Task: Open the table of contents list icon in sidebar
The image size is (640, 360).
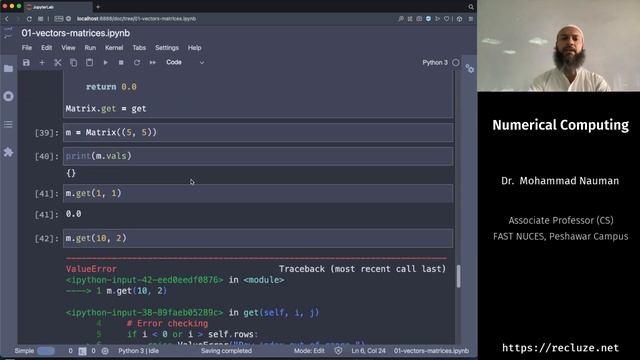Action: pyautogui.click(x=8, y=124)
